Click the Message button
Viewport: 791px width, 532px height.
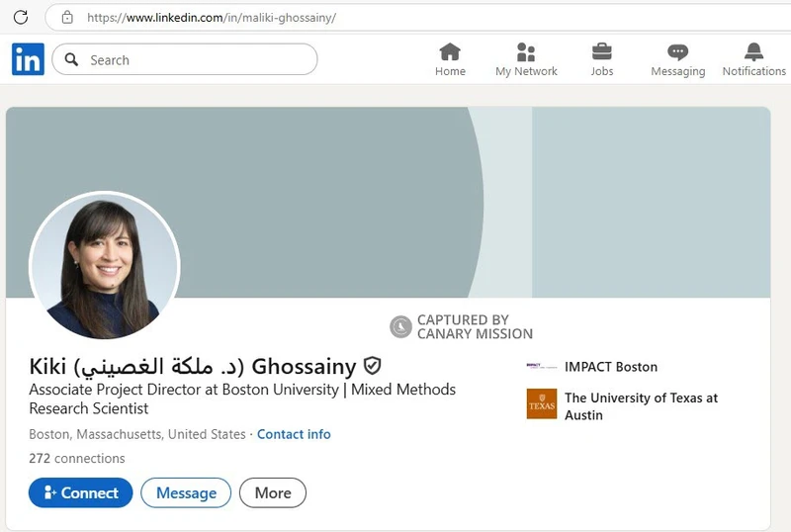pos(186,492)
